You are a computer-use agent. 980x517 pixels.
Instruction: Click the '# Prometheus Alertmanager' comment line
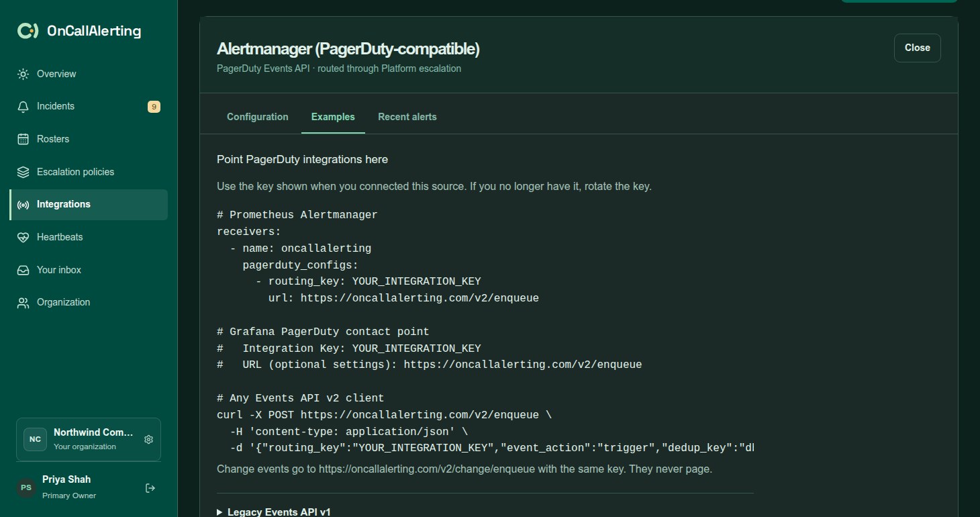tap(297, 215)
